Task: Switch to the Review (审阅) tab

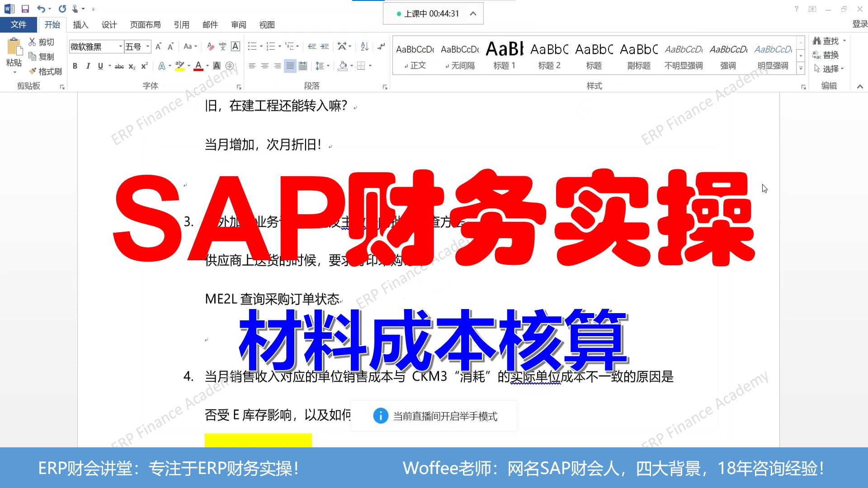Action: point(239,25)
